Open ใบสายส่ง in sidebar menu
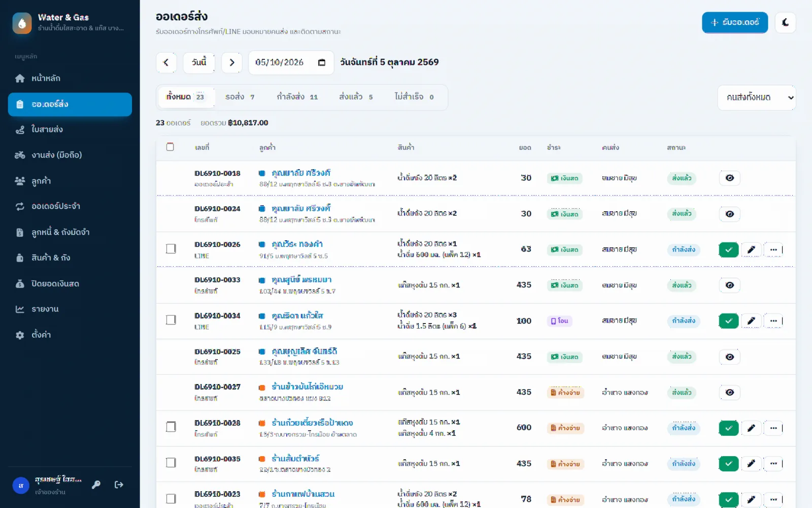Viewport: 812px width, 508px height. click(70, 130)
